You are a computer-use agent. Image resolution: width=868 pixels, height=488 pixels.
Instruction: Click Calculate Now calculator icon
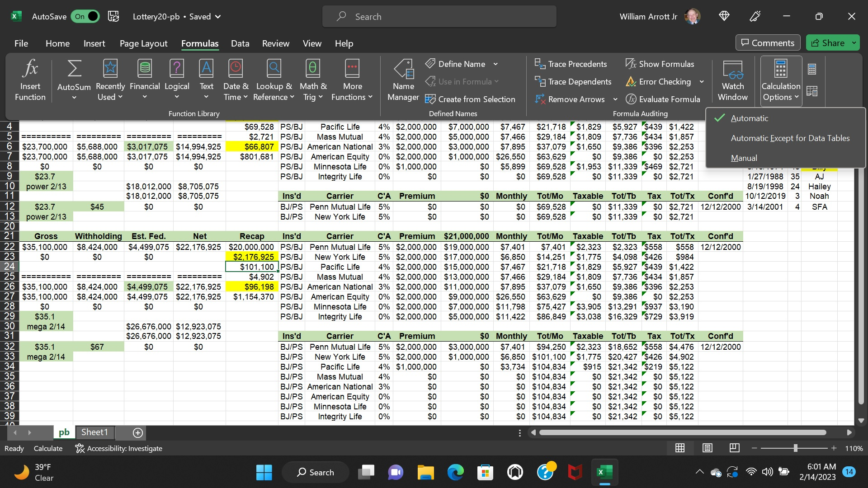click(x=812, y=69)
